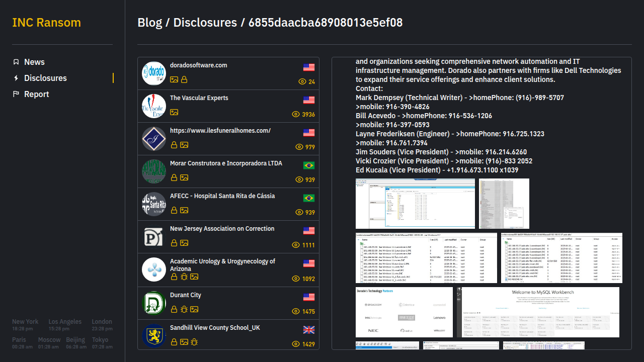
Task: Click the Tokyo clock
Action: 102,343
